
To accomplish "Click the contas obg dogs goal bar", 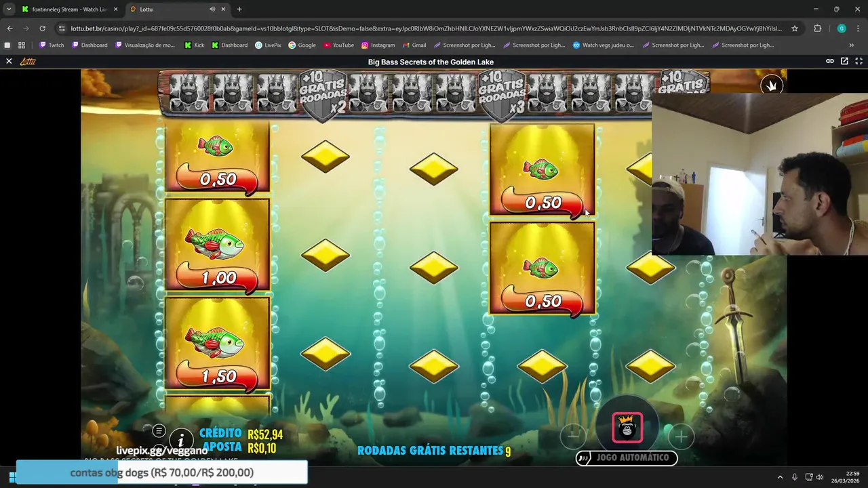I will click(161, 472).
